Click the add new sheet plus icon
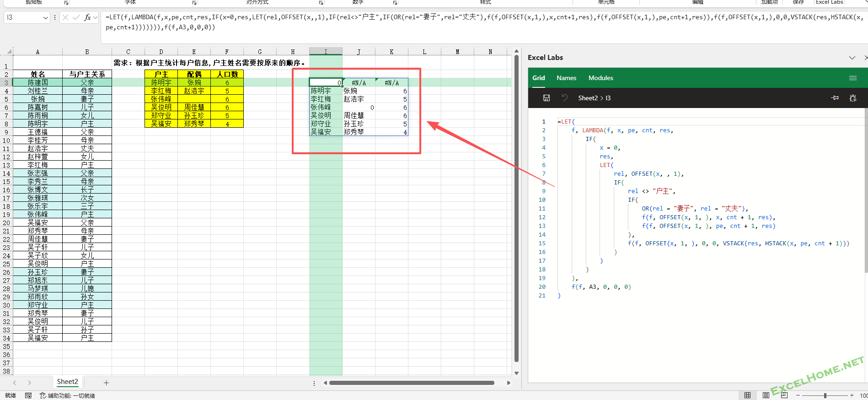This screenshot has width=868, height=400. click(x=106, y=383)
